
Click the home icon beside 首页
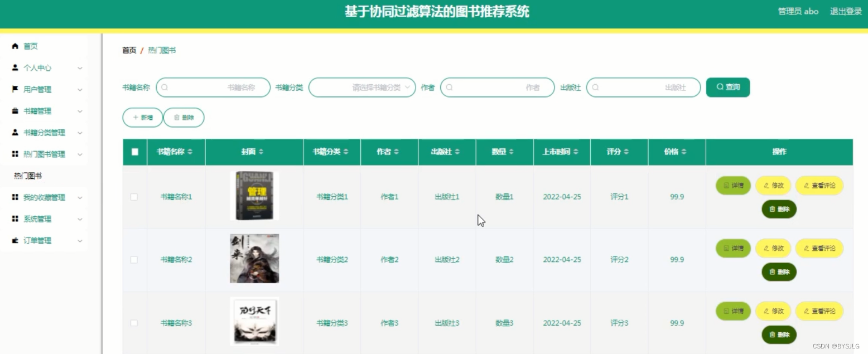(16, 46)
